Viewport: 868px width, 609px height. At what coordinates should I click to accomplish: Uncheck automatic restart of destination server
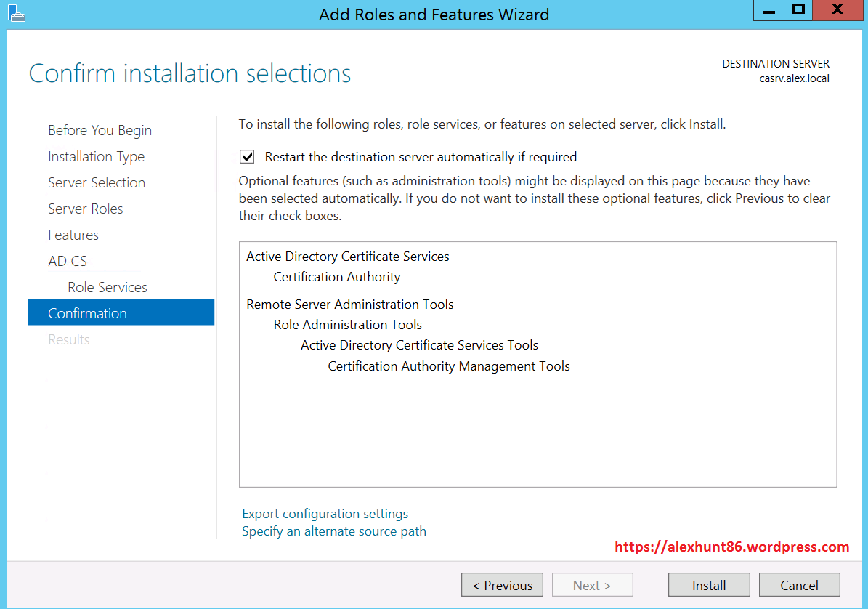[x=248, y=156]
